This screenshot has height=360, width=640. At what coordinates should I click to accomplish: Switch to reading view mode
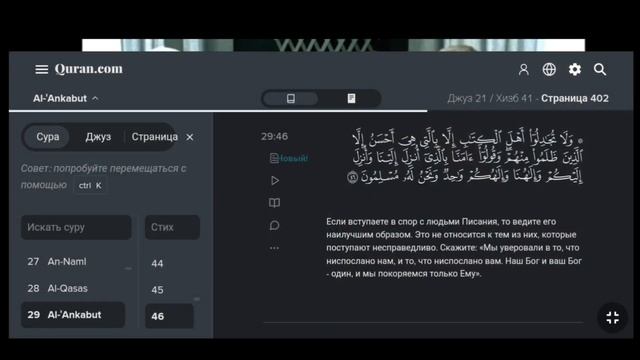[x=351, y=98]
